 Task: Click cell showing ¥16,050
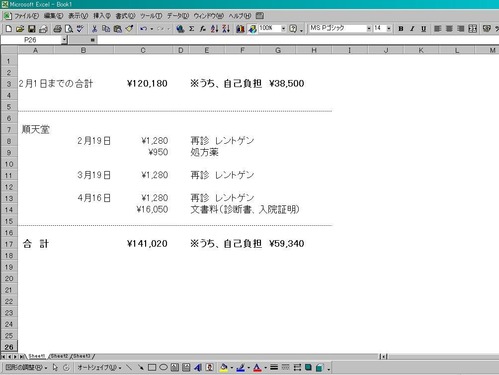[143, 210]
